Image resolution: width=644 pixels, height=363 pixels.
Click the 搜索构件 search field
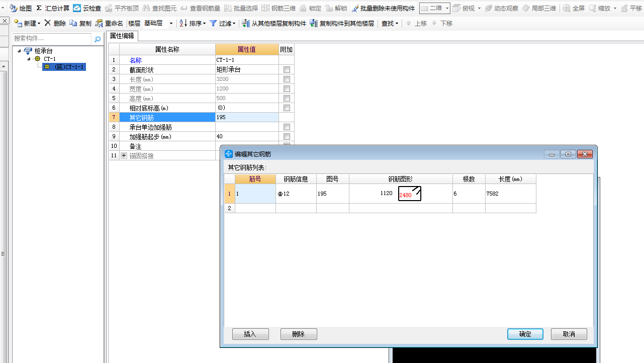pos(52,39)
